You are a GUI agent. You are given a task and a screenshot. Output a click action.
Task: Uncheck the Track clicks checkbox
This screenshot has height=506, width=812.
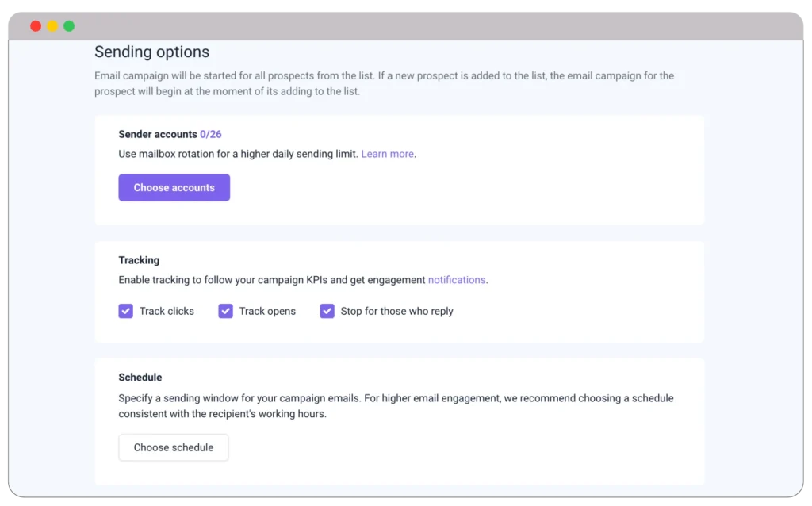(x=125, y=311)
